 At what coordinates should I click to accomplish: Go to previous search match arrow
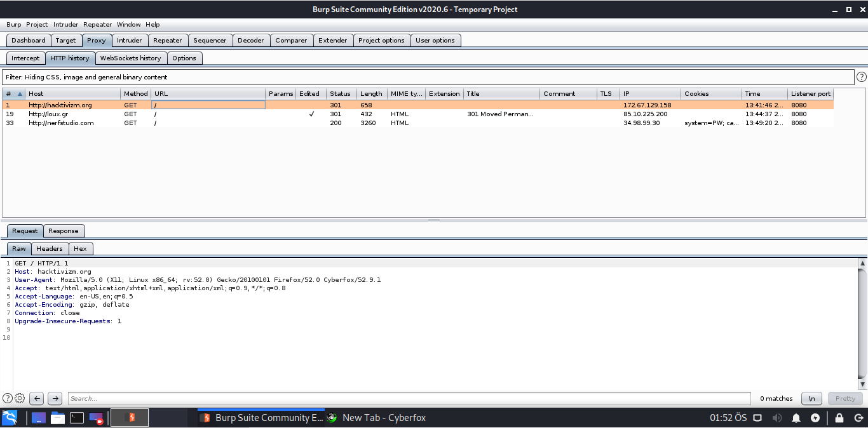click(37, 398)
